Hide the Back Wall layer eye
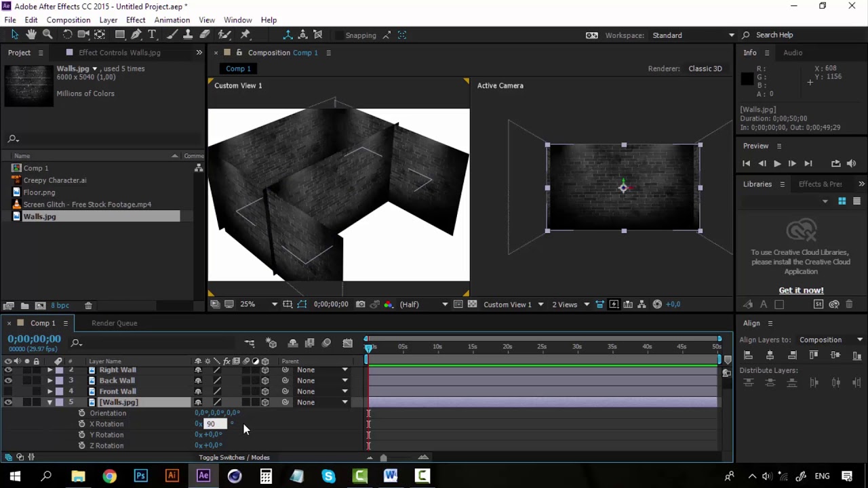 [8, 380]
